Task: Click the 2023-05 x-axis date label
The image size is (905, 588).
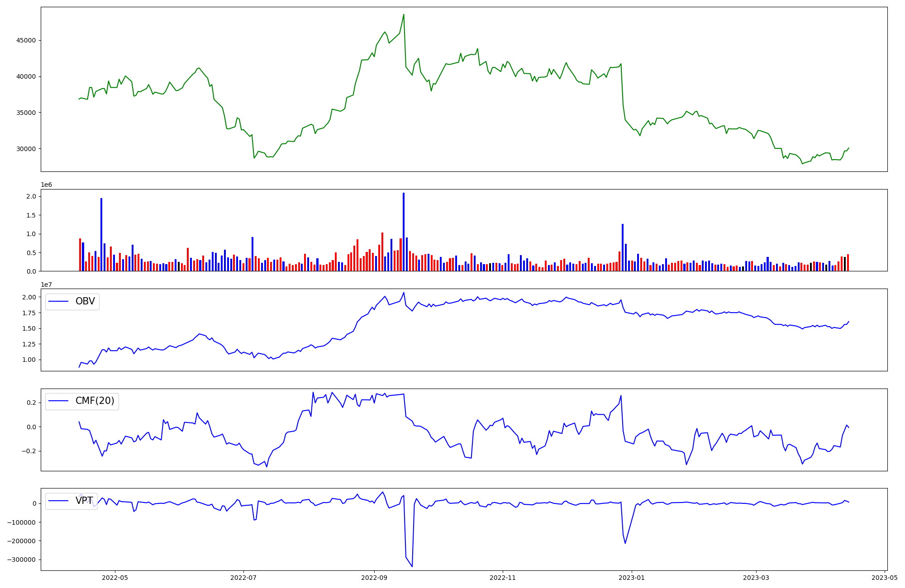Action: 885,578
